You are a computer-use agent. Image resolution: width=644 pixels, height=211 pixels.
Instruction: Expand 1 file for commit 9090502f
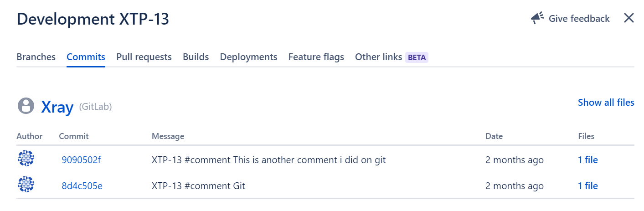pyautogui.click(x=588, y=160)
